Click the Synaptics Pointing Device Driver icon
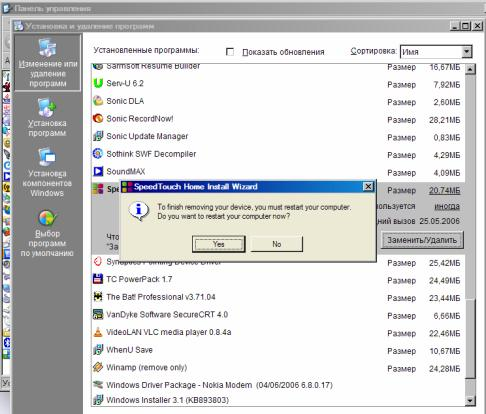Screen dimensions: 486x414 [x=98, y=262]
